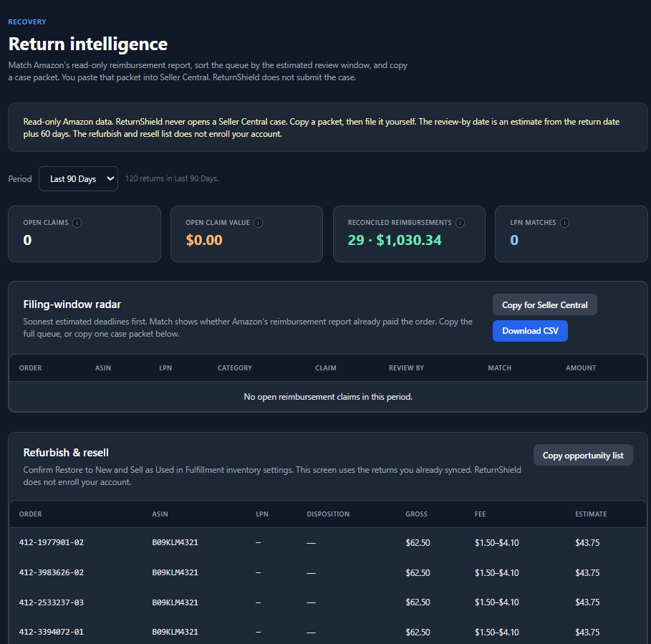Screen dimensions: 651x644
Task: Click info icon next to Open Claims
Action: pos(77,223)
